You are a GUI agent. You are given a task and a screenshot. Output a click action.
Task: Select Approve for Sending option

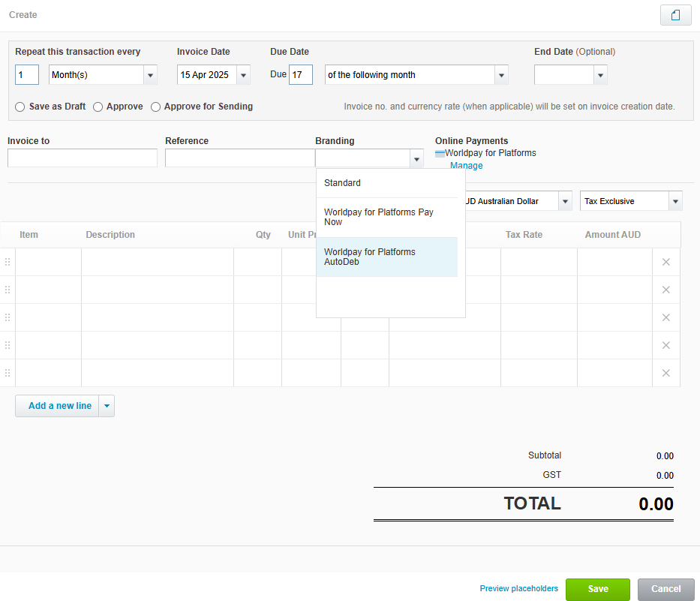156,107
